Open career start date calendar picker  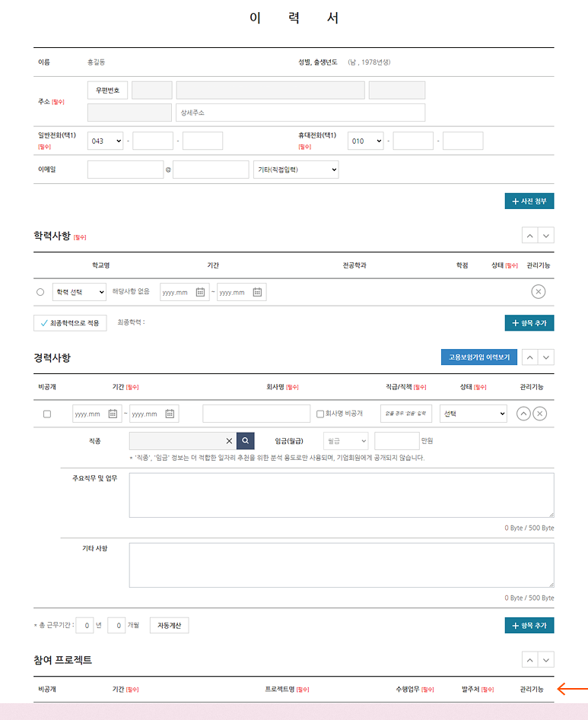pos(113,414)
